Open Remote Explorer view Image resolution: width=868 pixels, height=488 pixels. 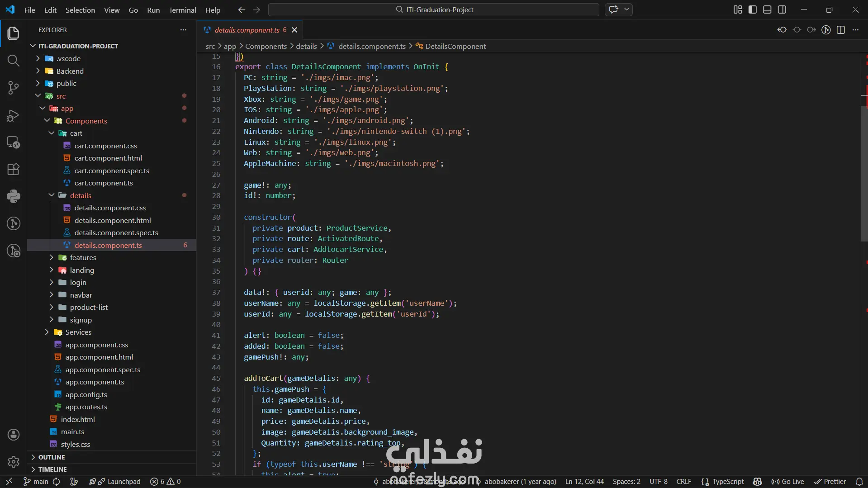click(13, 142)
